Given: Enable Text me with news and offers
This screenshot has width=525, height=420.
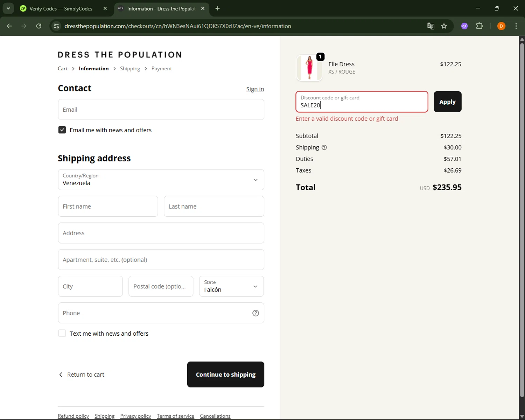Looking at the screenshot, I should pyautogui.click(x=62, y=333).
